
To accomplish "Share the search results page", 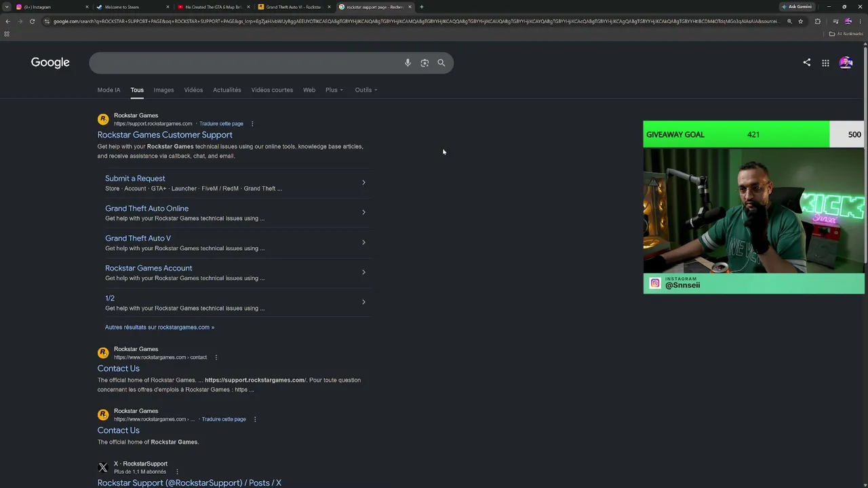I will pyautogui.click(x=807, y=62).
